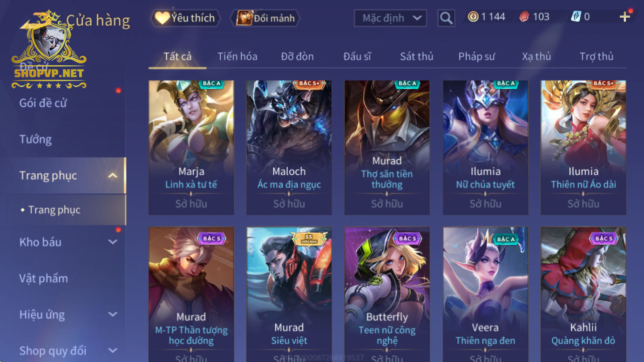Collapse the Trang phục sidebar section
644x362 pixels.
[x=112, y=176]
